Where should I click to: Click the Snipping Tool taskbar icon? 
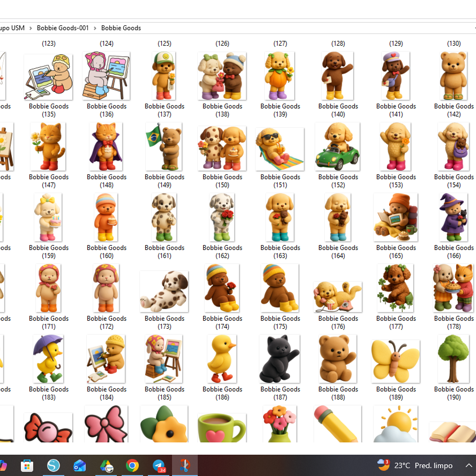(x=185, y=466)
